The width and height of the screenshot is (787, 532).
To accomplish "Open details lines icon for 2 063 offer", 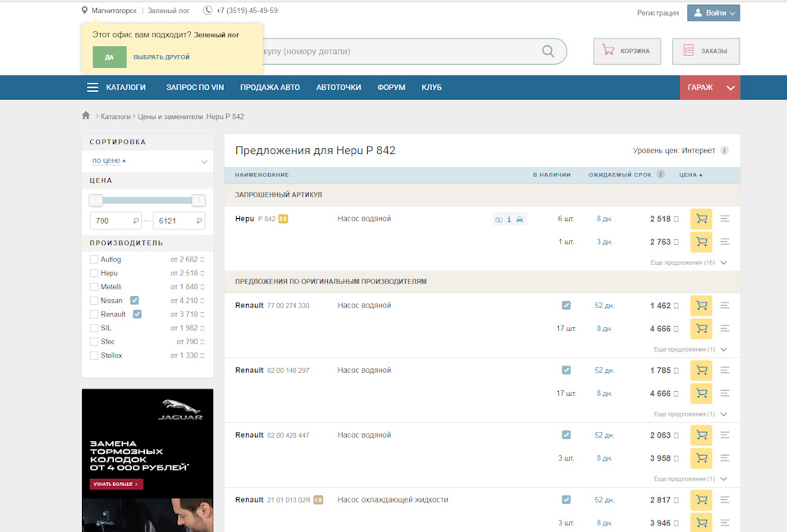I will [x=725, y=435].
